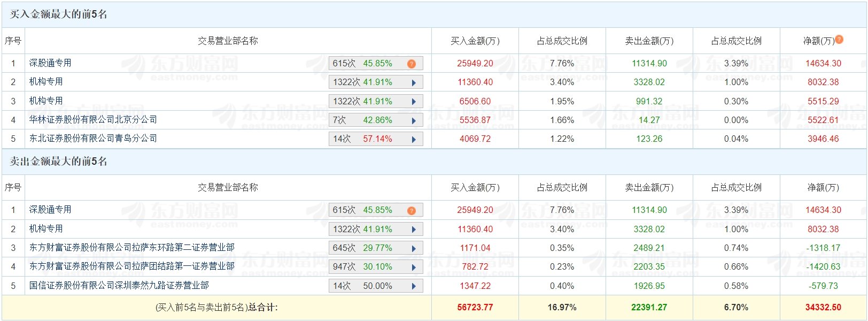Open 东方财富证券拉萨东环路第二证券营业部 link
This screenshot has height=321, width=868.
tap(131, 248)
